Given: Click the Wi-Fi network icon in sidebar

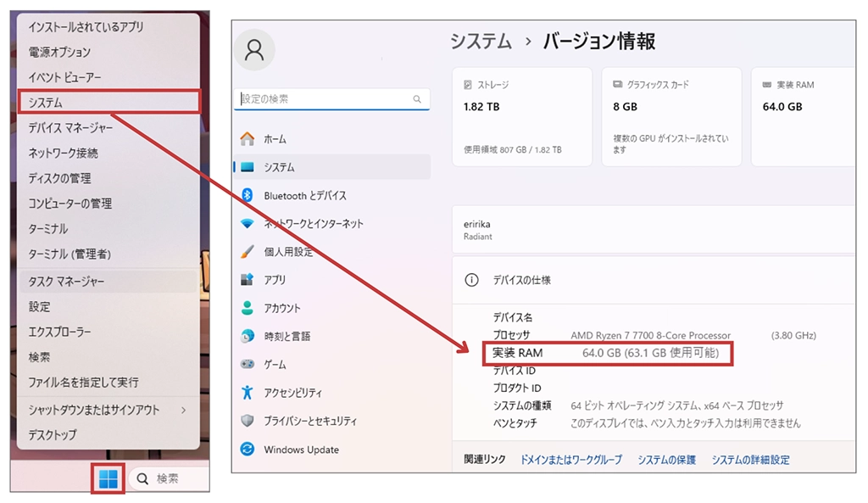Looking at the screenshot, I should pos(248,223).
